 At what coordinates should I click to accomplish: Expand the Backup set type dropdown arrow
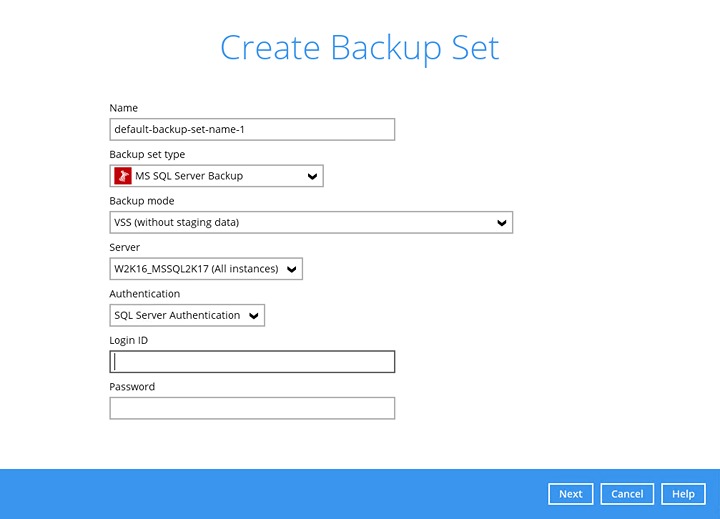(x=312, y=176)
